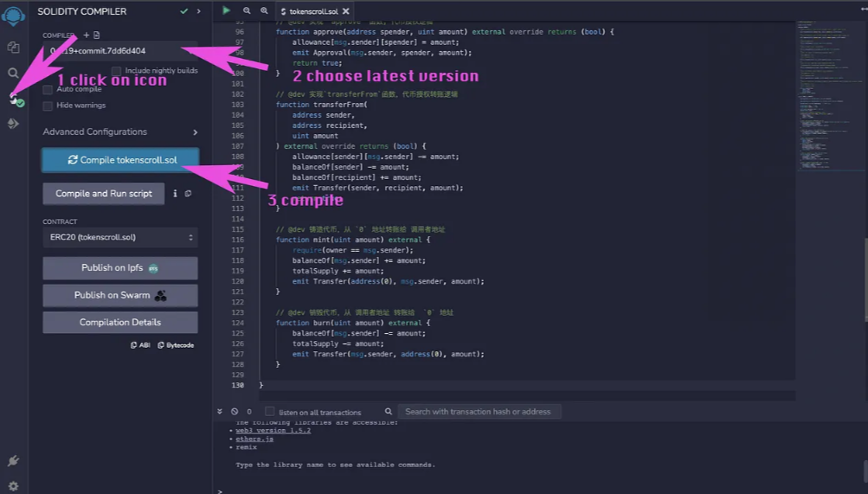Click the green Run script play icon
The width and height of the screenshot is (868, 494).
point(227,10)
